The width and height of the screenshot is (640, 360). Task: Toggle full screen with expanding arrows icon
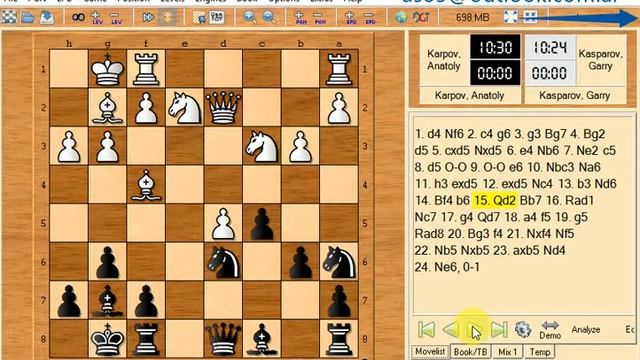click(511, 17)
